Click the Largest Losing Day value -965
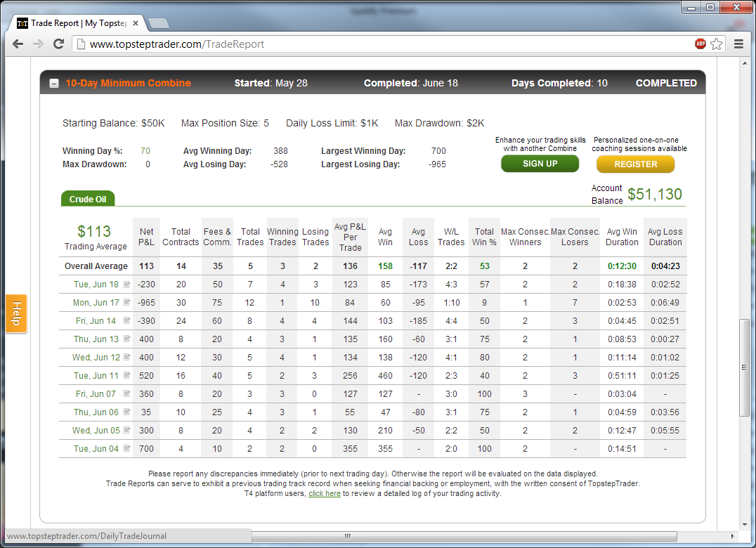This screenshot has width=756, height=548. click(x=437, y=164)
